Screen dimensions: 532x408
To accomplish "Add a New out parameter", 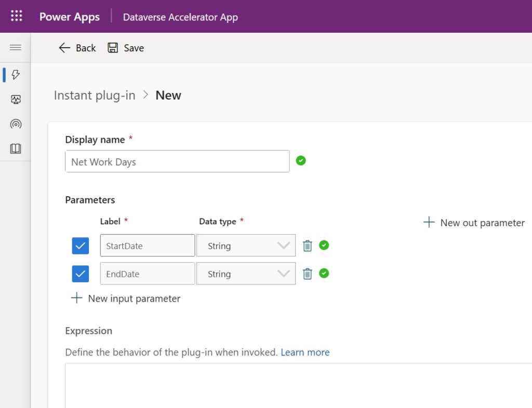I will click(x=474, y=223).
